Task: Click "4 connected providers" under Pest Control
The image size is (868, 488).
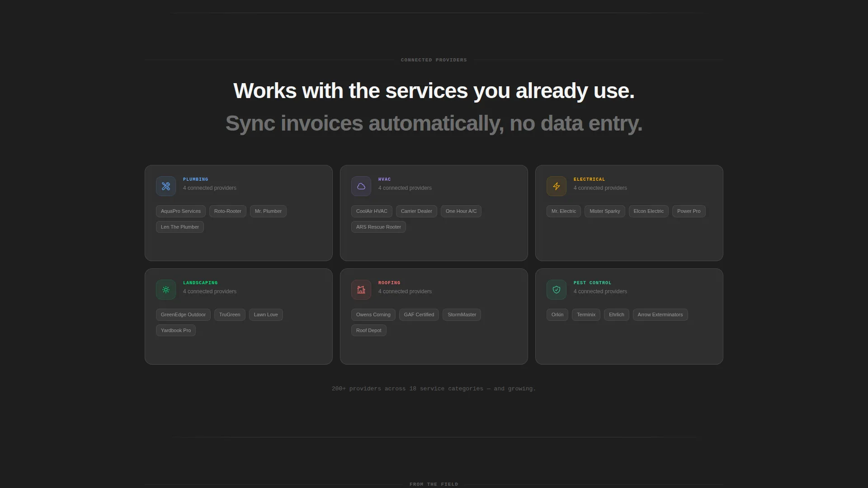Action: [x=600, y=291]
